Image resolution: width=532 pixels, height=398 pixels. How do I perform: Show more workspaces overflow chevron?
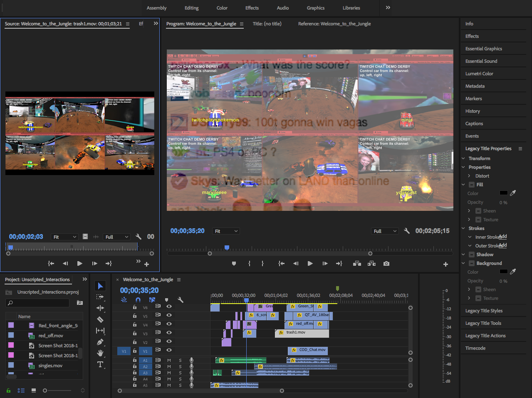coord(388,7)
